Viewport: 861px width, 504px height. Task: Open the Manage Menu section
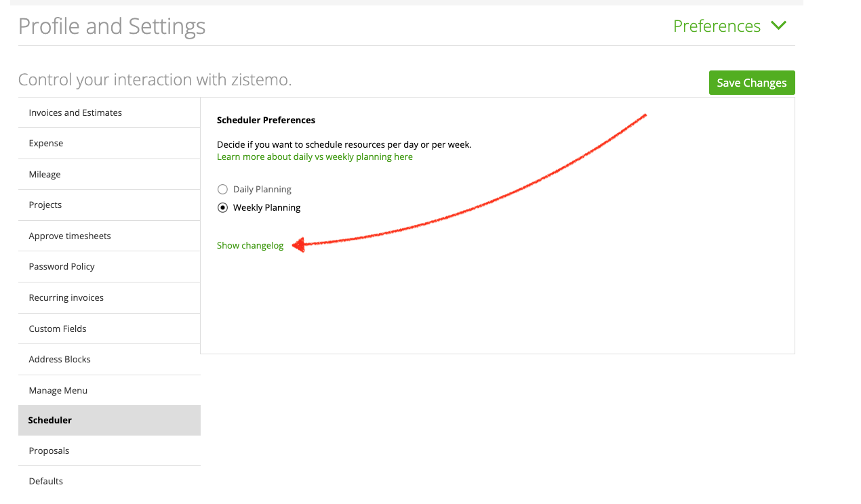click(58, 390)
